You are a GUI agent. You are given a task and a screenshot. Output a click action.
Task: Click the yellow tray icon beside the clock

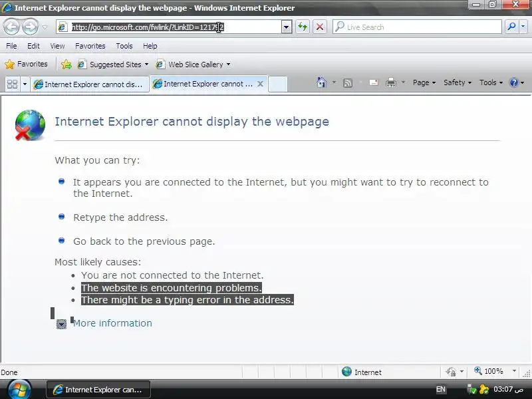(x=484, y=389)
